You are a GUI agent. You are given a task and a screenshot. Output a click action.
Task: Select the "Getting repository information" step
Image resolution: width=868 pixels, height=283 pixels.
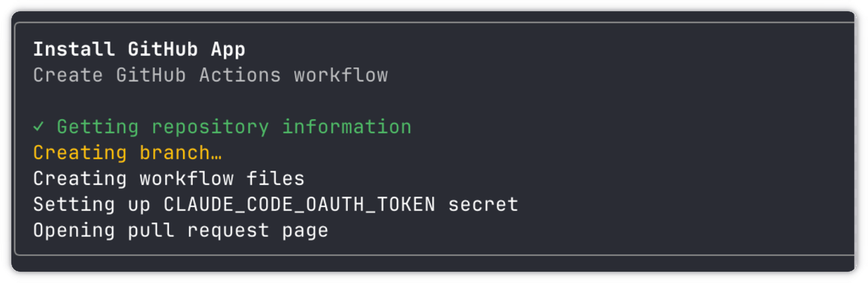[x=233, y=127]
